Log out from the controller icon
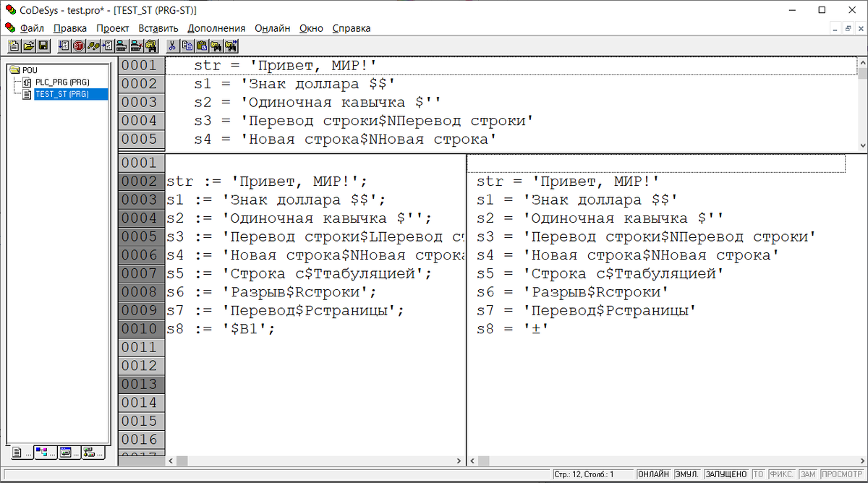868x483 pixels. 137,46
